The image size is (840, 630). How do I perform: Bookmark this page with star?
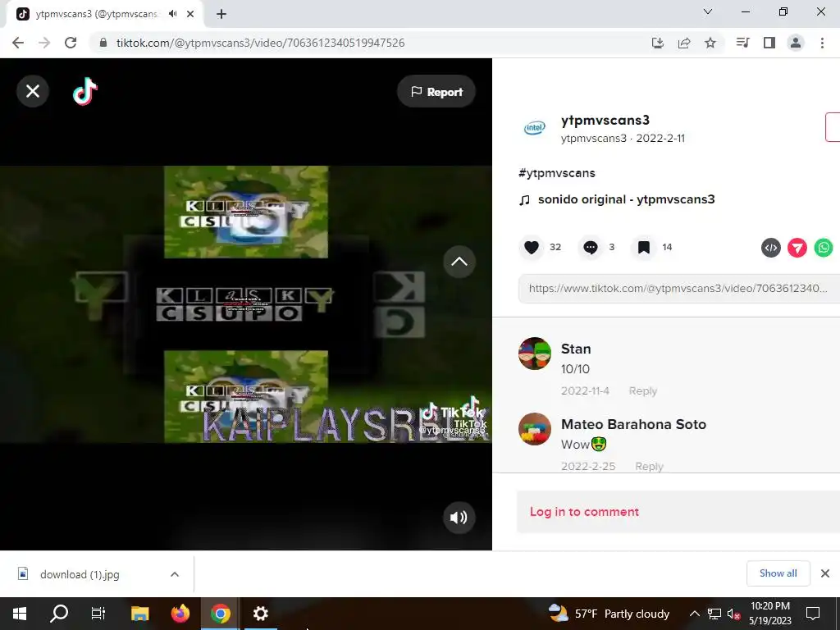pyautogui.click(x=710, y=43)
